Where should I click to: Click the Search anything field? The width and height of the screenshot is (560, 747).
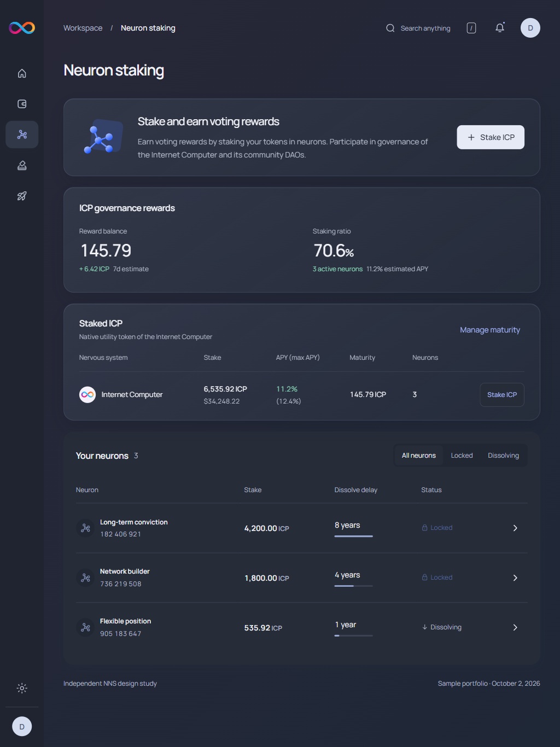point(418,28)
